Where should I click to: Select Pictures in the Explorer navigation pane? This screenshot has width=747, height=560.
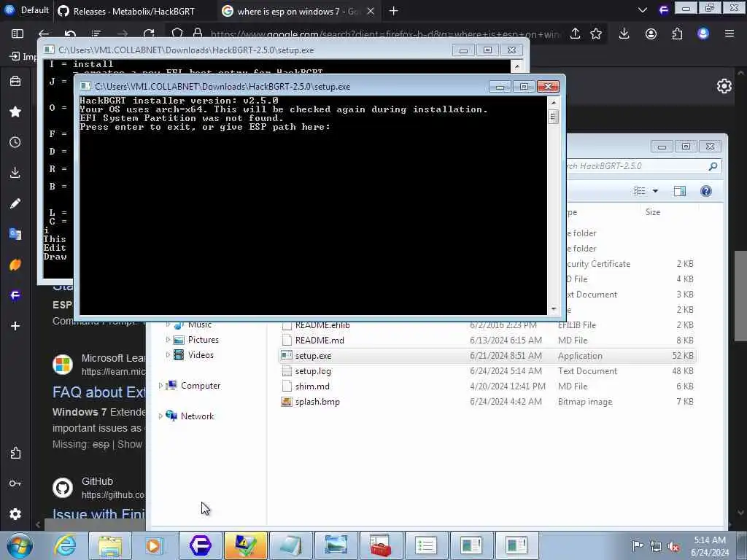tap(203, 340)
